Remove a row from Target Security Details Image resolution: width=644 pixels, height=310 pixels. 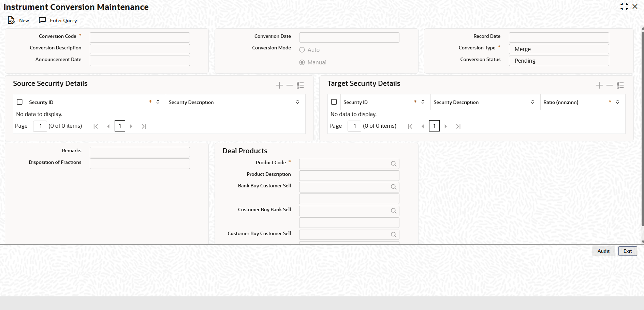point(610,85)
